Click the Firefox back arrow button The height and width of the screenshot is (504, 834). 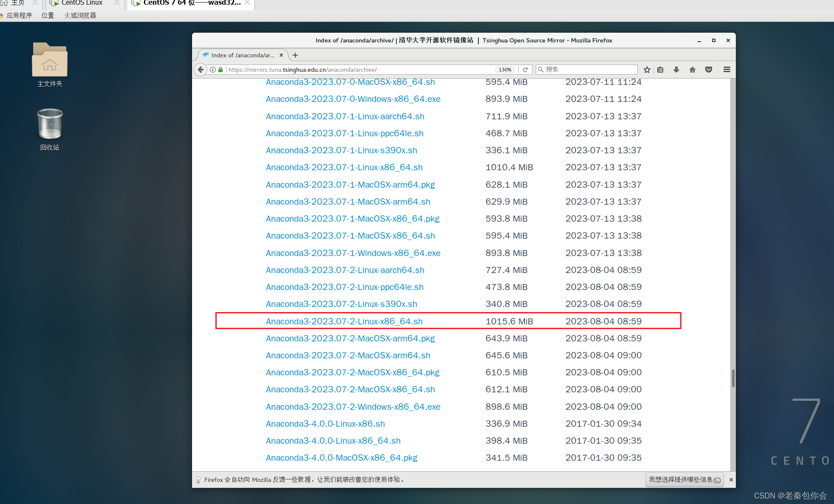(x=201, y=70)
